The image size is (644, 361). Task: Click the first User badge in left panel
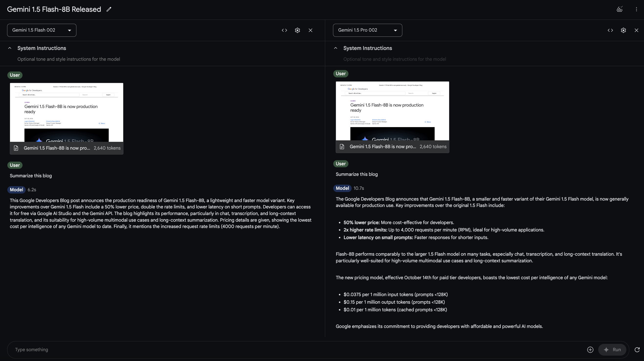coord(15,75)
